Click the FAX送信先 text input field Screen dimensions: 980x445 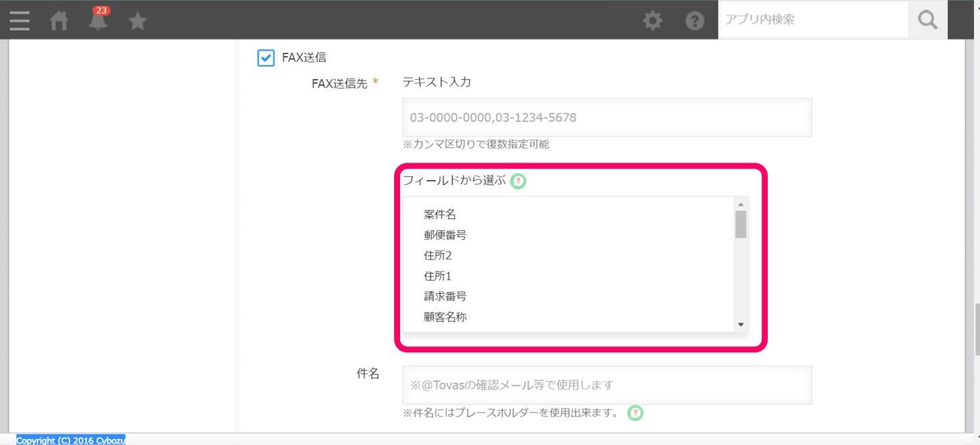tap(606, 117)
